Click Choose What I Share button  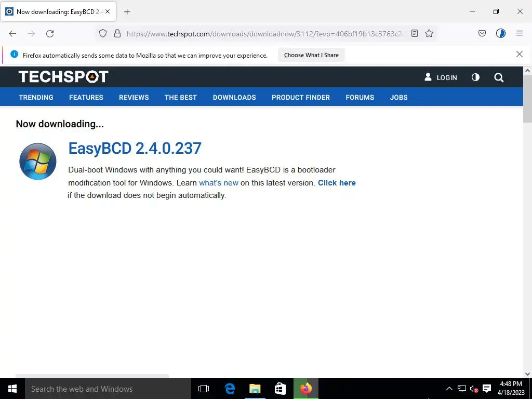point(311,55)
